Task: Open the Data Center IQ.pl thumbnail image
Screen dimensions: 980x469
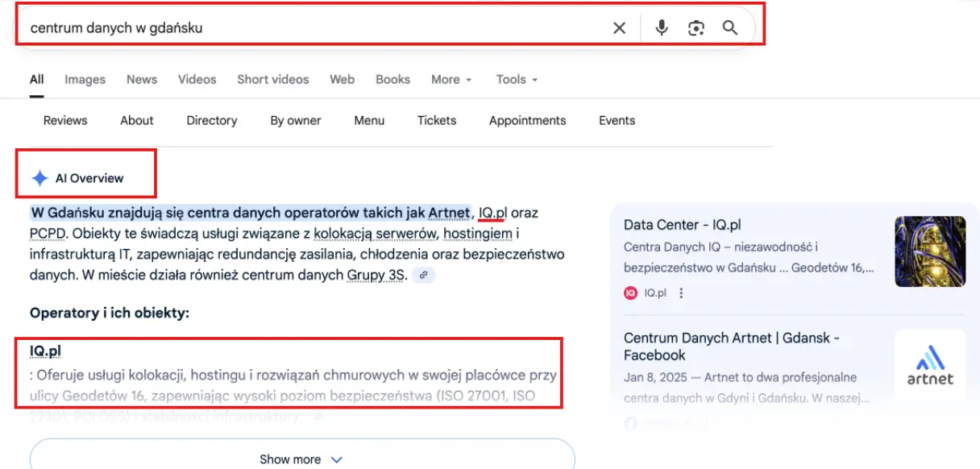Action: 930,251
